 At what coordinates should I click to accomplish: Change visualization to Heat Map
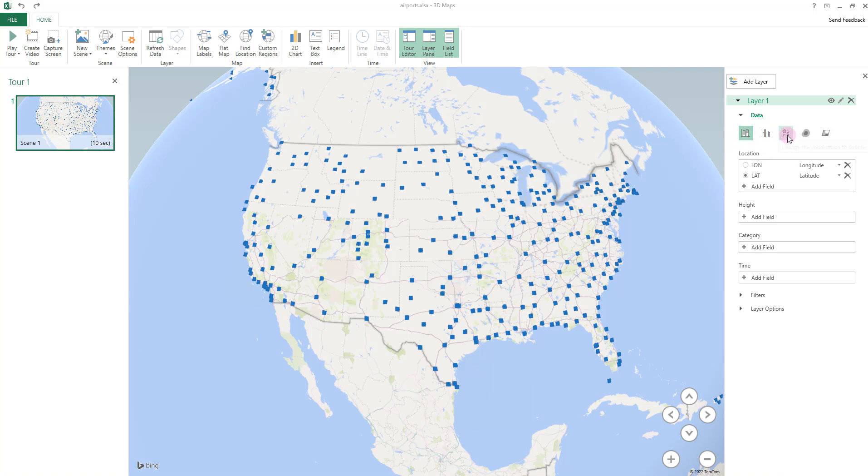coord(806,133)
